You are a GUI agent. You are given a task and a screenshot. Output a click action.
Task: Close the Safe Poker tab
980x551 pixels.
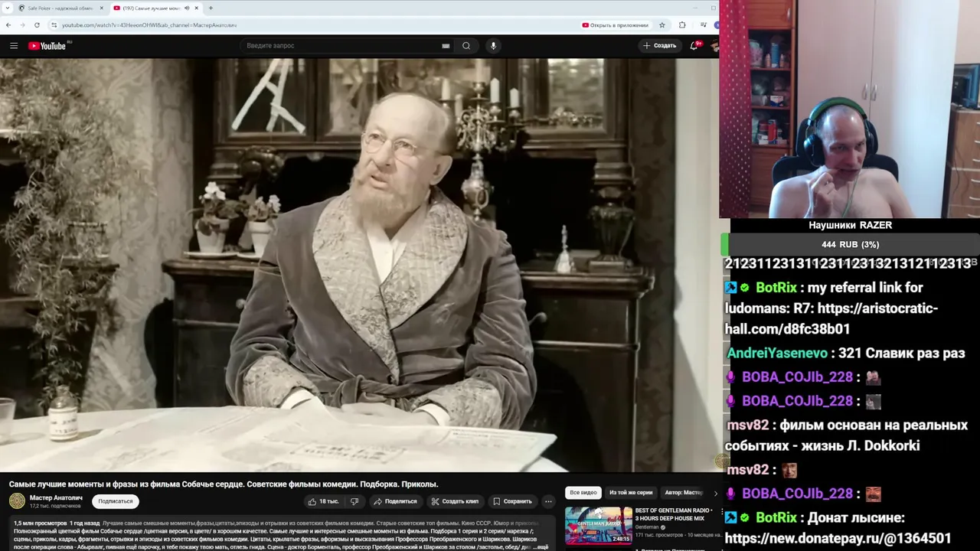(101, 8)
